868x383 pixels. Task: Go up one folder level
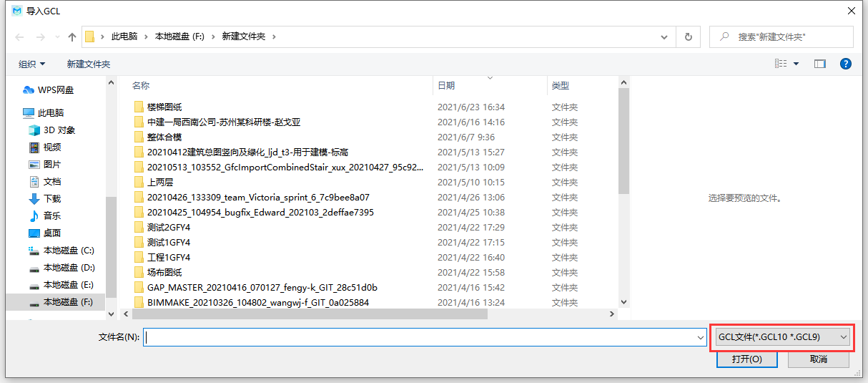click(72, 37)
